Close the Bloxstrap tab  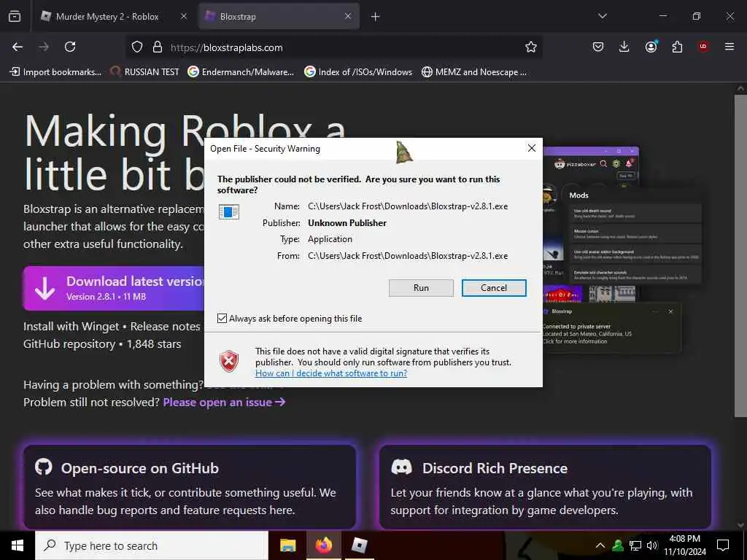pyautogui.click(x=348, y=16)
